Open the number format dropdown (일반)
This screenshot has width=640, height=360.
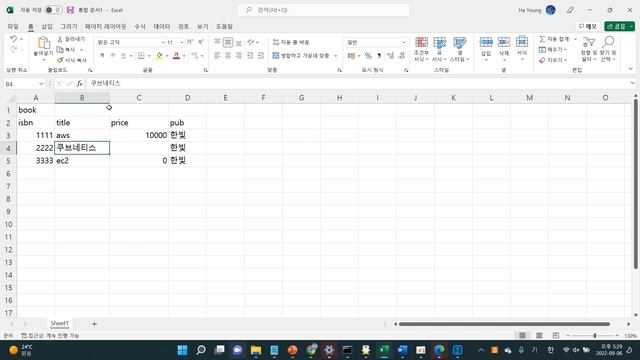point(403,42)
